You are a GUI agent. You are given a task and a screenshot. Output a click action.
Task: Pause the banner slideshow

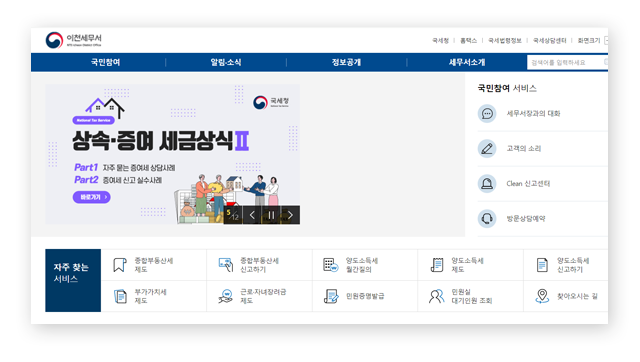(271, 215)
